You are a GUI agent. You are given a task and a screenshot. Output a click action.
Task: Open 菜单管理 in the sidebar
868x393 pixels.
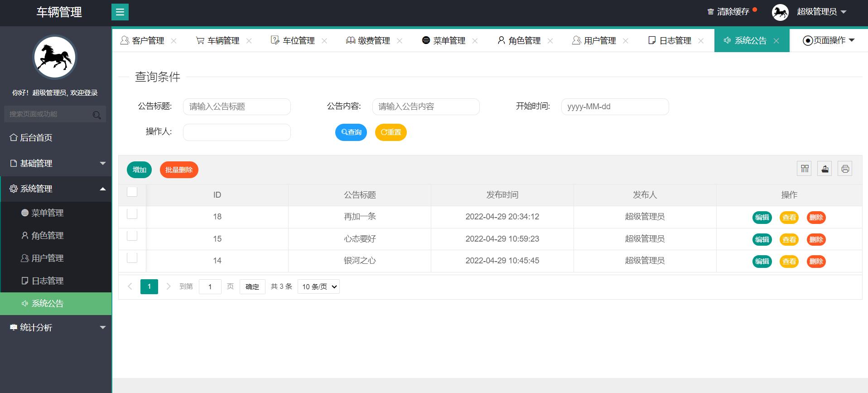click(56, 213)
